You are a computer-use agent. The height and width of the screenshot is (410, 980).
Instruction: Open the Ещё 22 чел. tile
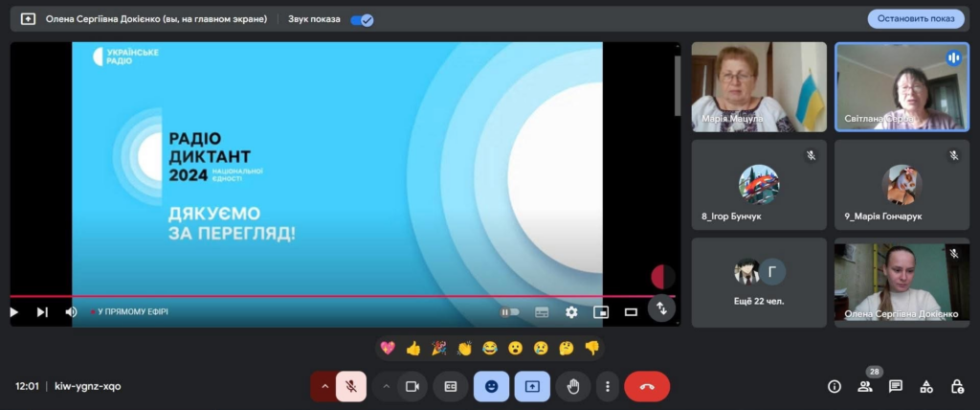pyautogui.click(x=759, y=283)
